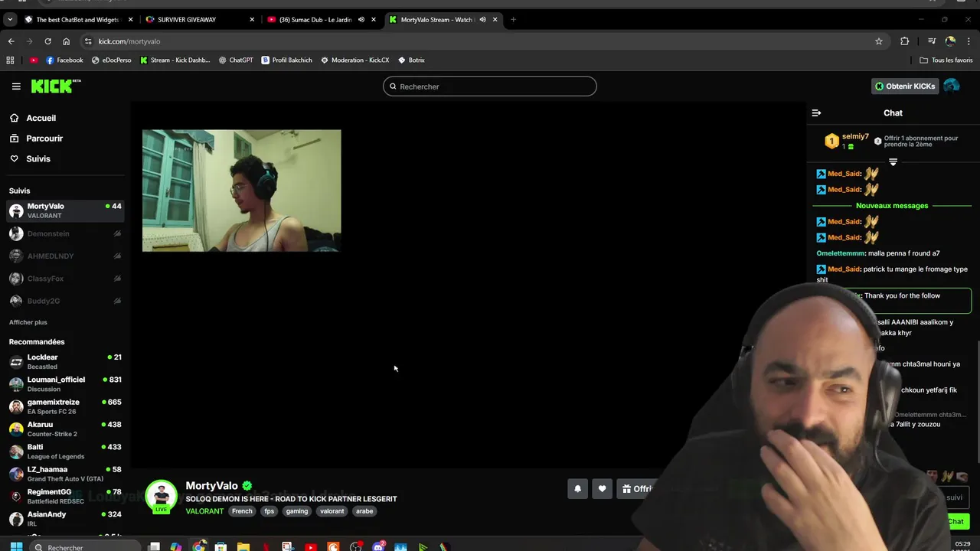The width and height of the screenshot is (980, 551).
Task: Click the Rechercher search field on Kick
Action: pos(489,86)
